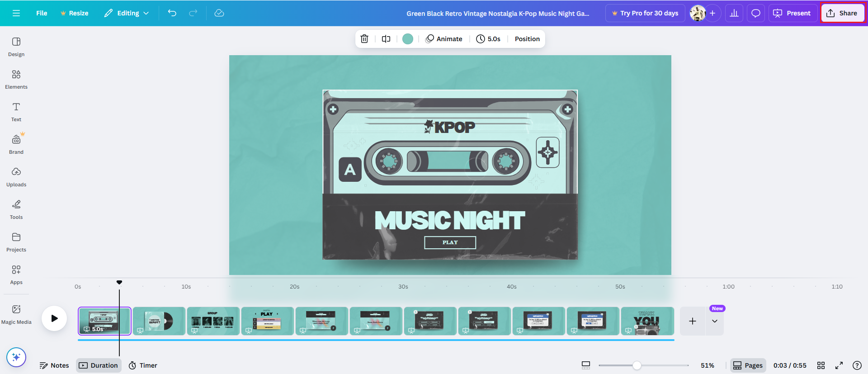Select the first Music Night page thumbnail
The width and height of the screenshot is (868, 374).
point(104,321)
